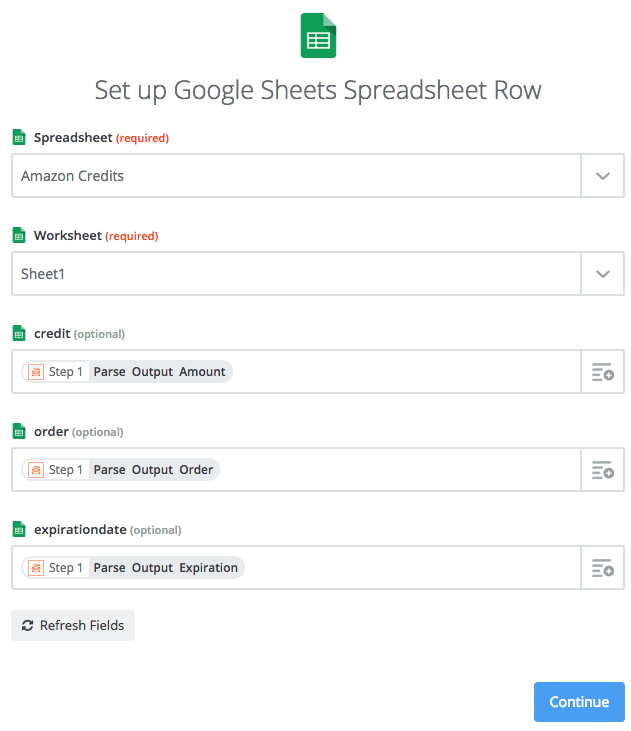Click empty space in the credit input field
This screenshot has width=631, height=731.
pyautogui.click(x=400, y=372)
